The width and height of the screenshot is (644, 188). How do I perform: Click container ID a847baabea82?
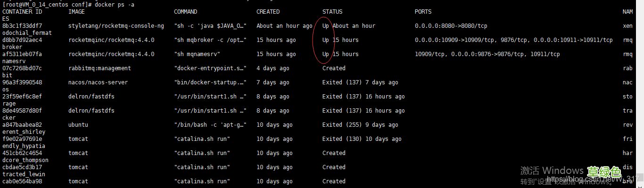(x=22, y=125)
